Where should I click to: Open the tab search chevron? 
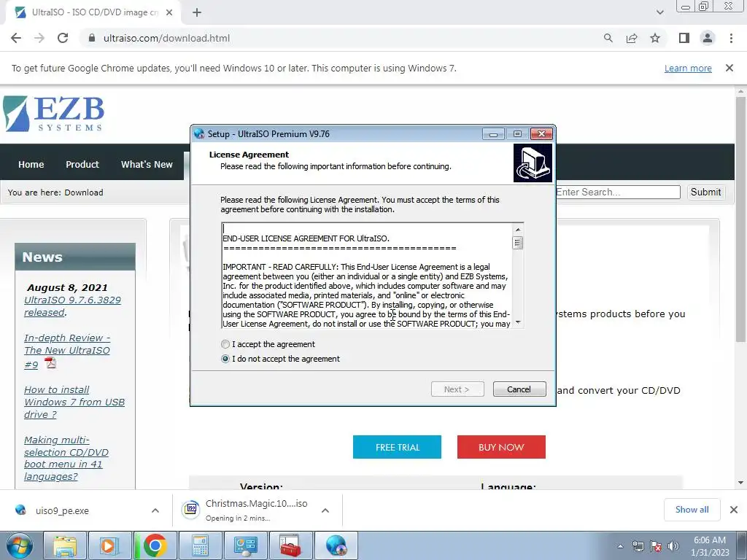coord(659,12)
